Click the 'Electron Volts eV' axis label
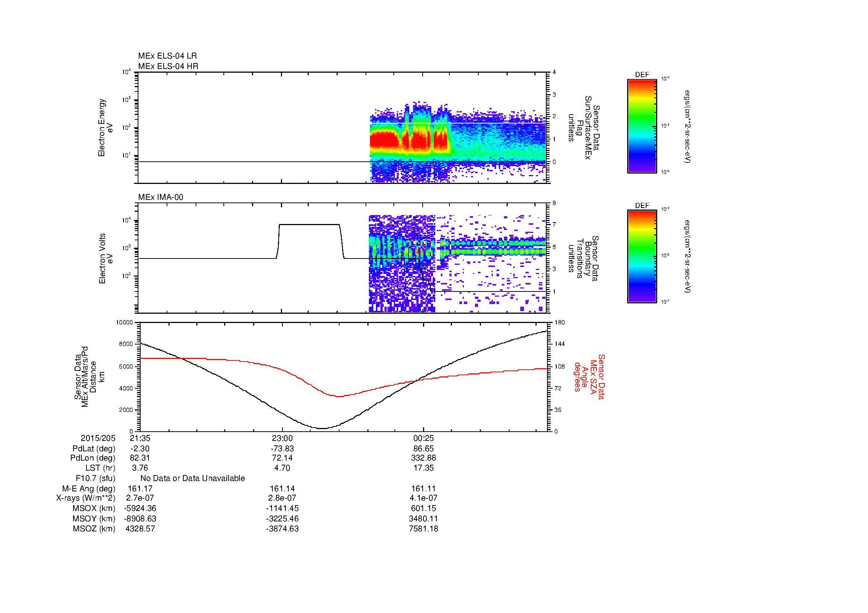This screenshot has height=613, width=868. click(x=106, y=258)
